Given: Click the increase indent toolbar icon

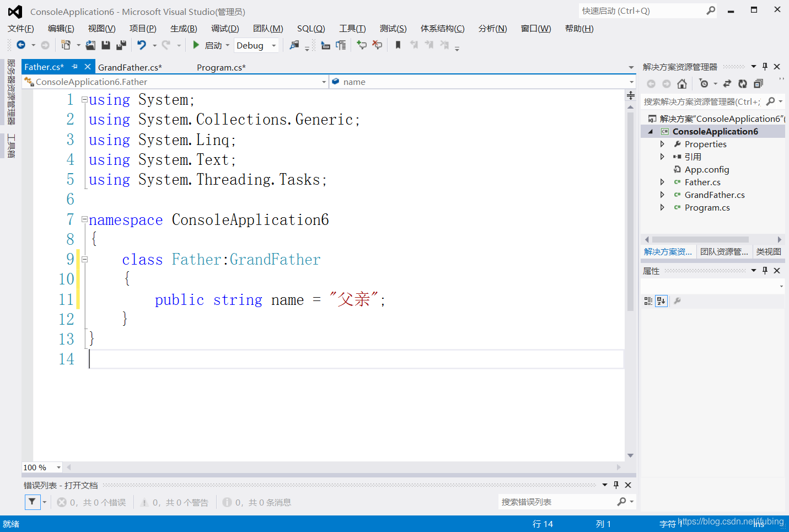Looking at the screenshot, I should pyautogui.click(x=341, y=45).
